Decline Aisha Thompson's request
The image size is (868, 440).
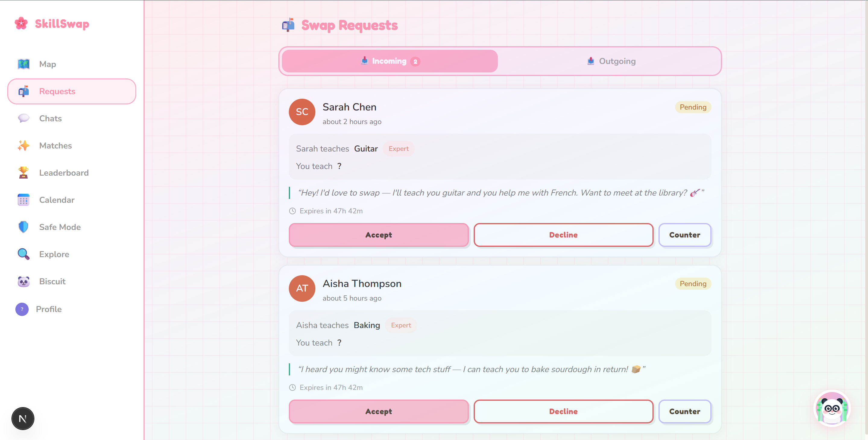[563, 411]
